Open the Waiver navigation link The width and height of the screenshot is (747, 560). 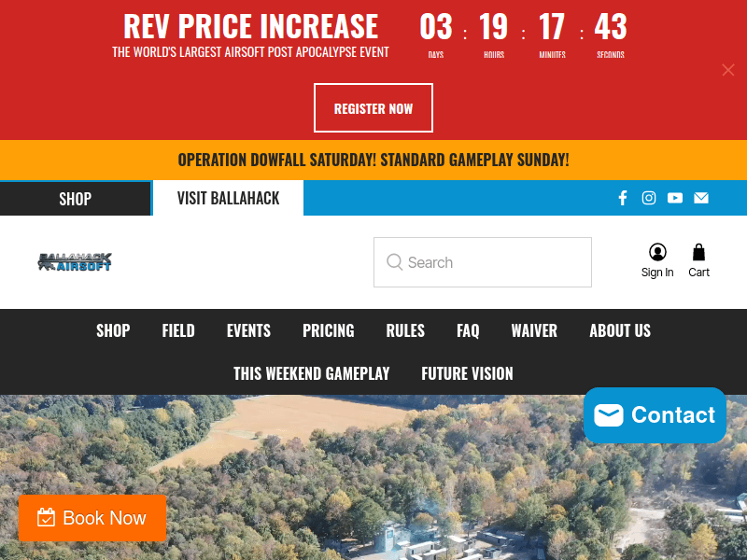(534, 330)
